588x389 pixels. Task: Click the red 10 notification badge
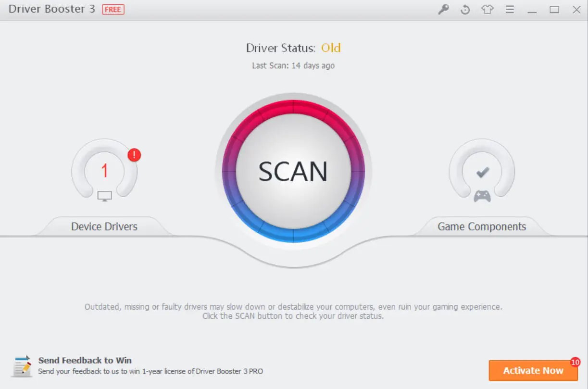click(575, 362)
